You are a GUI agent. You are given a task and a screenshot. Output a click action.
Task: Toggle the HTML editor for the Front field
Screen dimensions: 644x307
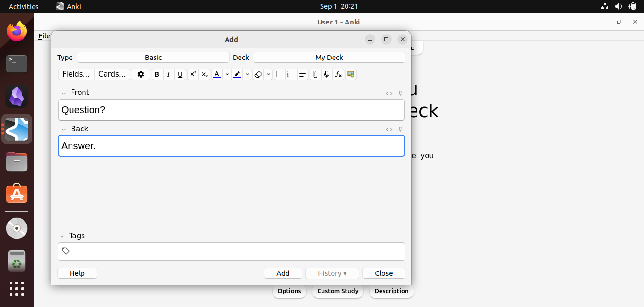coord(389,93)
